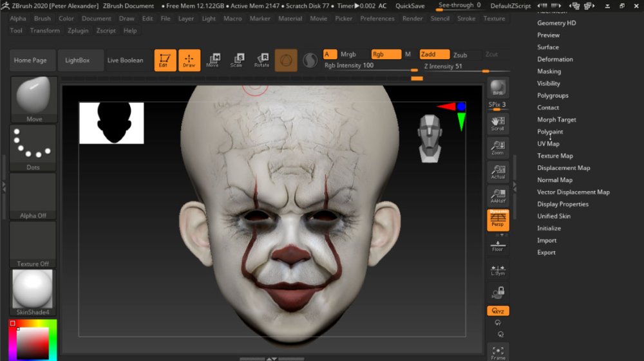Enable Mrgb mode

pos(348,54)
